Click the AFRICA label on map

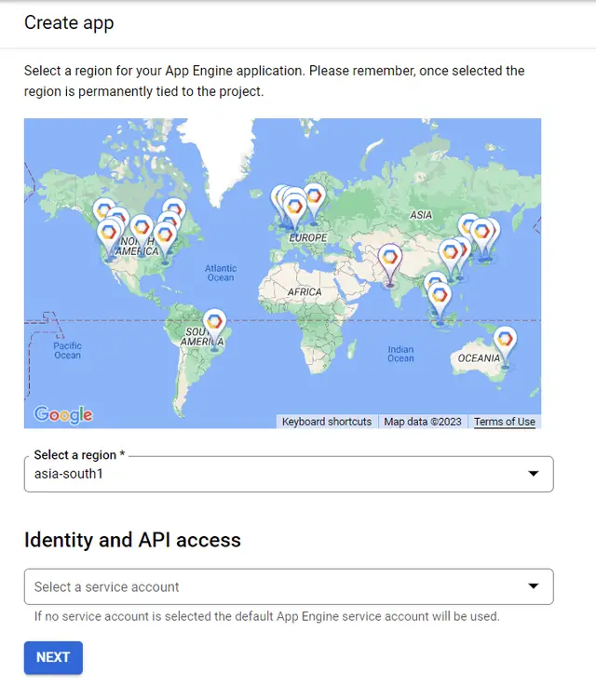(x=305, y=292)
